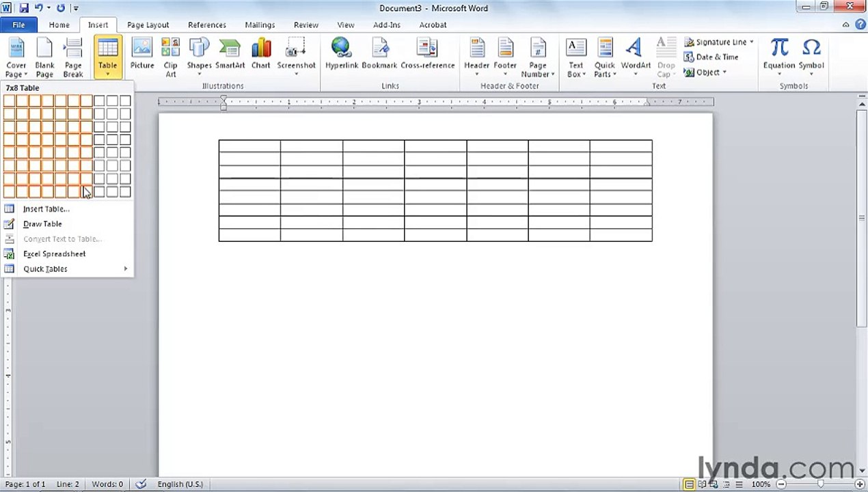Click Page: 1 of 1 status

[25, 484]
